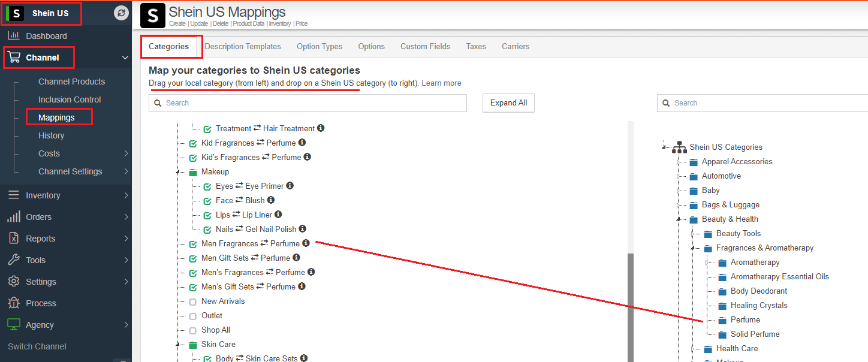Click the Settings gear icon
The height and width of the screenshot is (362, 868).
pyautogui.click(x=13, y=282)
